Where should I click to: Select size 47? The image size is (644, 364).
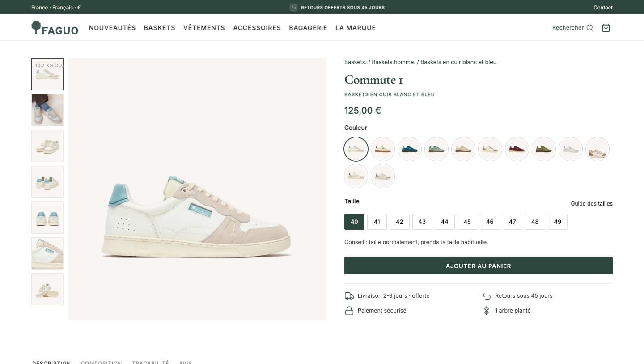coord(513,222)
